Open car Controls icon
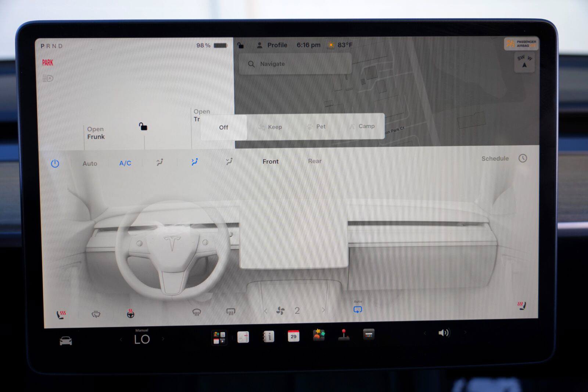588x392 pixels. [x=66, y=341]
